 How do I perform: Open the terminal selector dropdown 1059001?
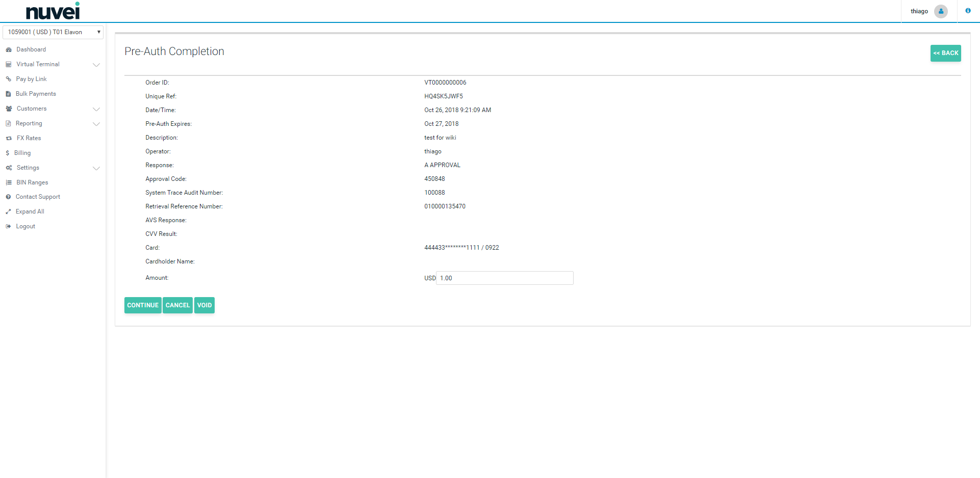(x=53, y=32)
